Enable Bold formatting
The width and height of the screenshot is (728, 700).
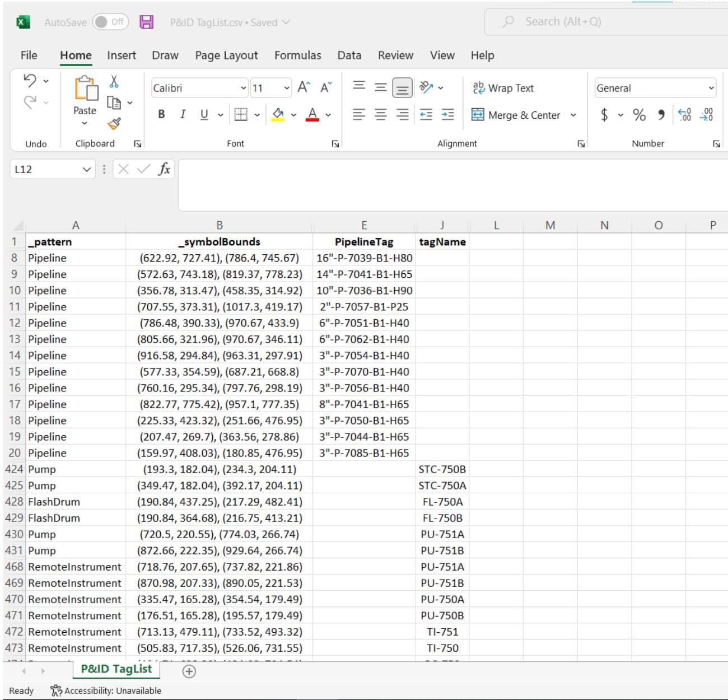[161, 114]
